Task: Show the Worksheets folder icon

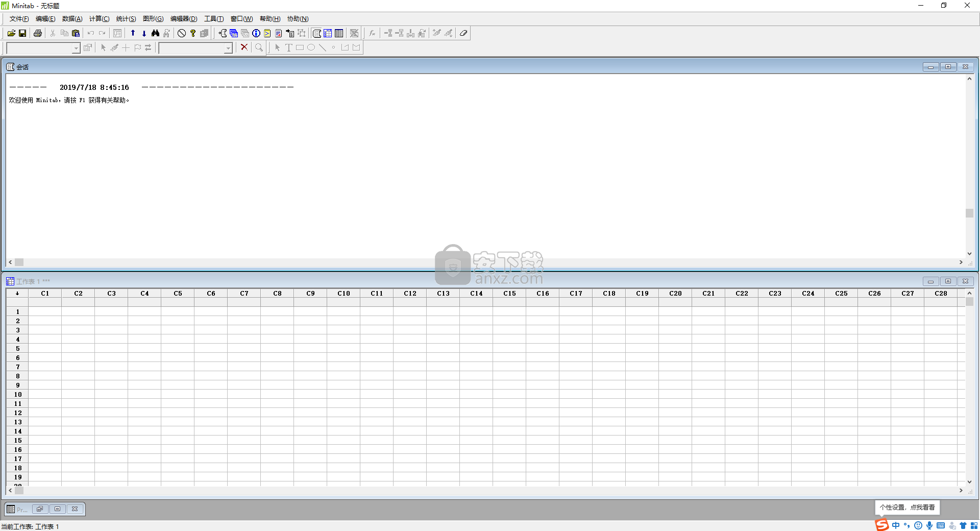Action: [x=234, y=33]
